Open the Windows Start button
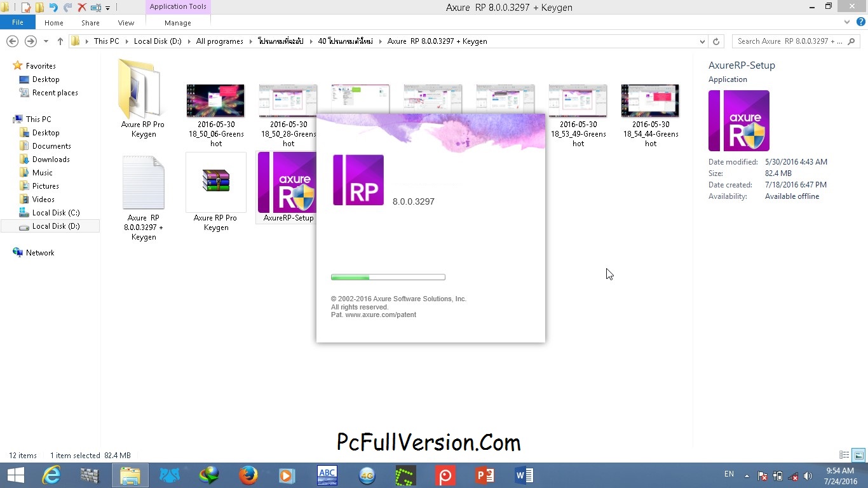This screenshot has height=488, width=868. click(16, 475)
